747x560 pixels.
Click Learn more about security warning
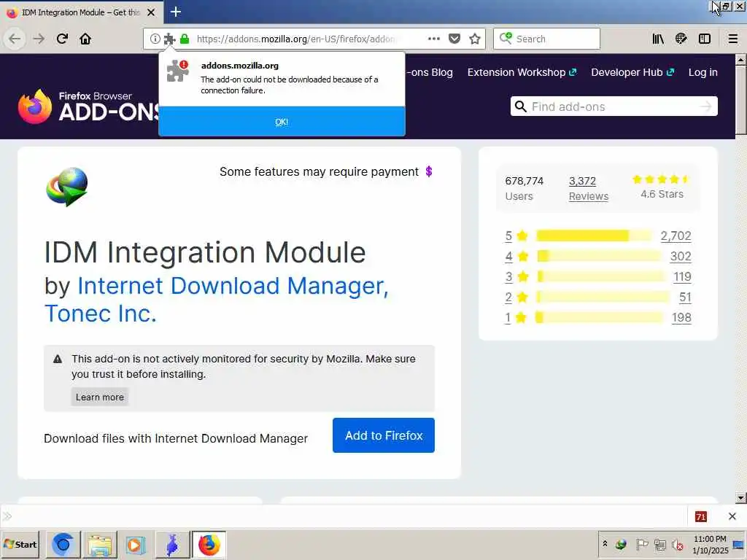pos(99,397)
